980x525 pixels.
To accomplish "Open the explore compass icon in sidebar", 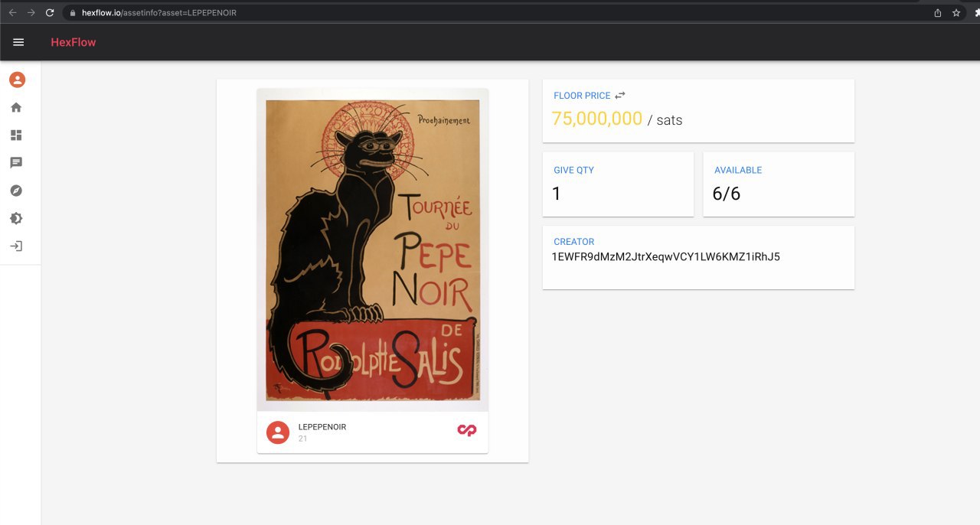I will pos(16,191).
